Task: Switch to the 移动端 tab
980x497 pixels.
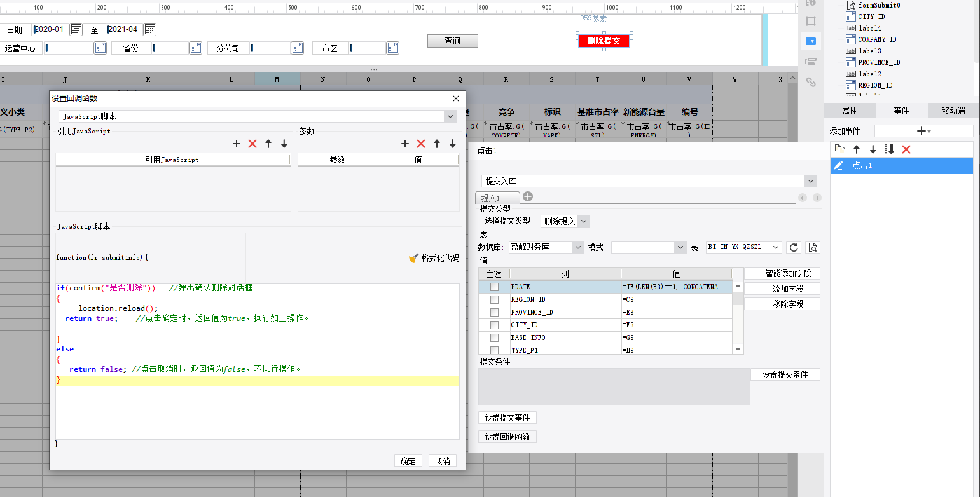Action: tap(953, 111)
